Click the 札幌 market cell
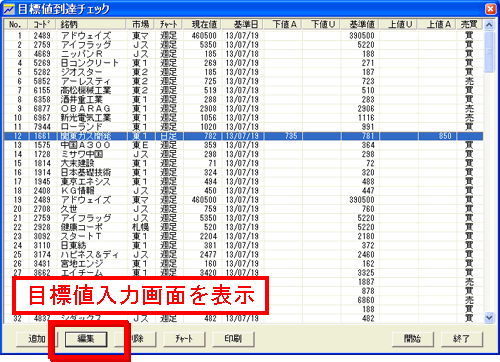500x362 pixels. pos(141,227)
